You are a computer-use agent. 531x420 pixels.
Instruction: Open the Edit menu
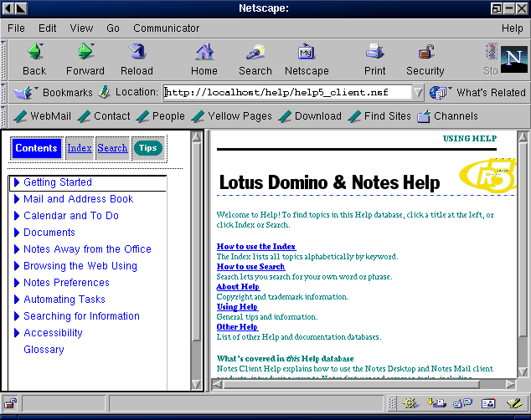tap(48, 28)
